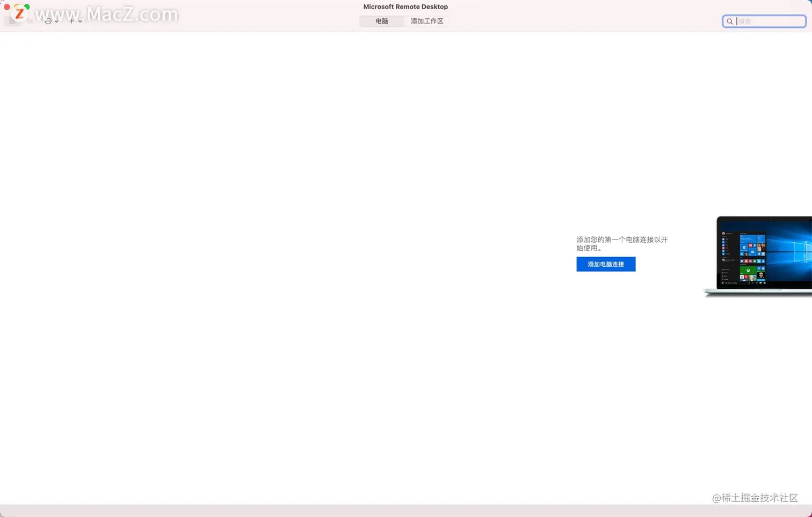Open the more options ellipsis menu
This screenshot has width=812, height=517.
(x=51, y=21)
